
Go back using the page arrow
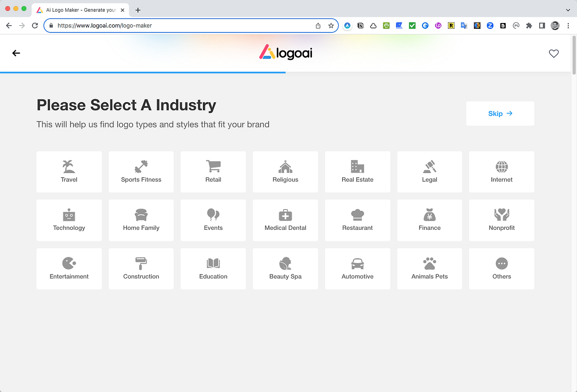click(16, 53)
